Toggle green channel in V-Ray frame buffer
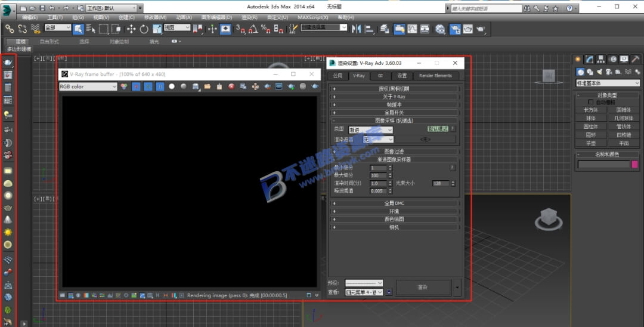This screenshot has height=327, width=644. (148, 87)
